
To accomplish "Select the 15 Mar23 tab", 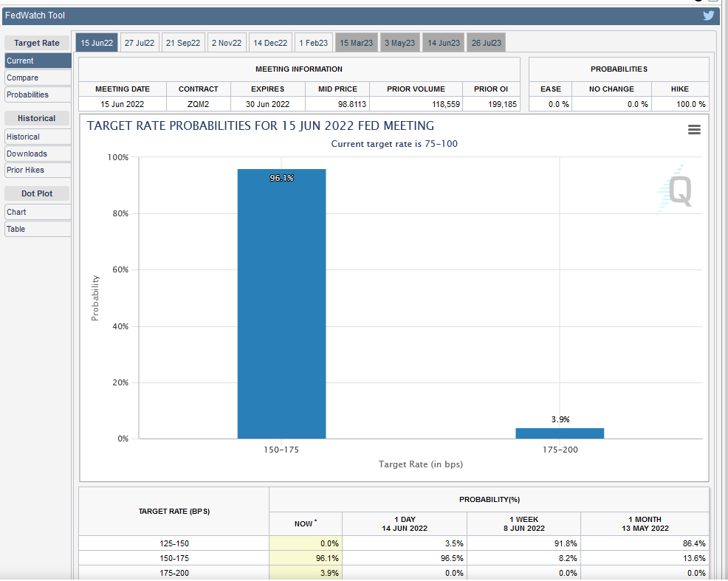I will coord(356,43).
